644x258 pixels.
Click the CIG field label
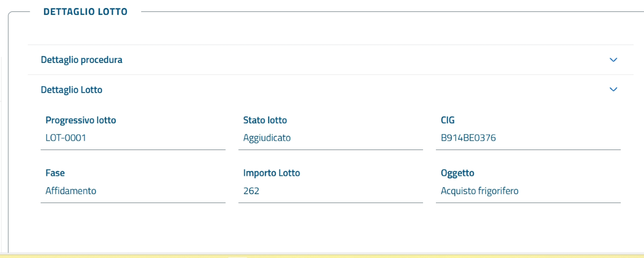coord(448,120)
